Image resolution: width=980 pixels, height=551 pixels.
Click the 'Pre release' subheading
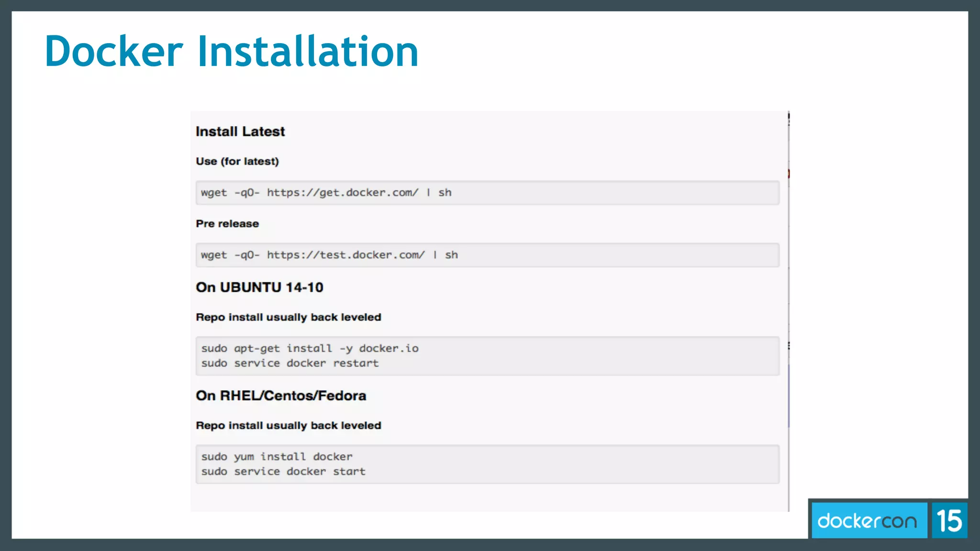(227, 223)
